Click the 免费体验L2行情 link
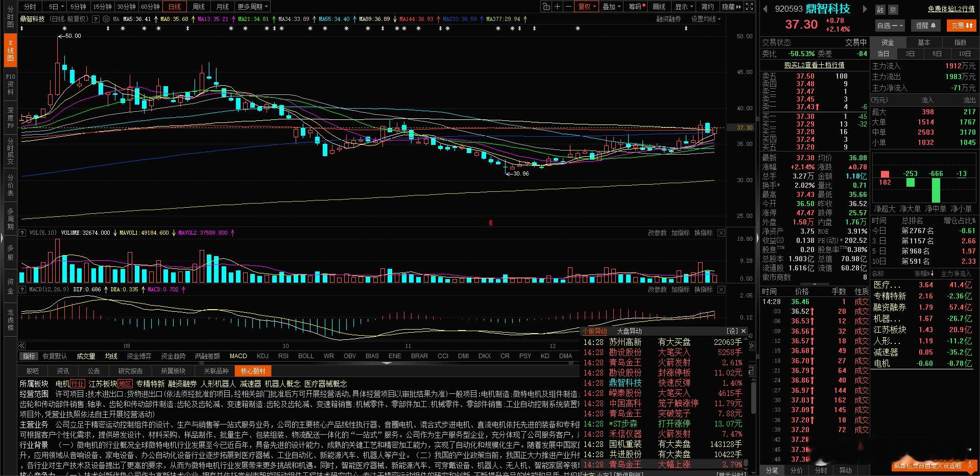Screen dimensions: 980x476 pos(951,9)
